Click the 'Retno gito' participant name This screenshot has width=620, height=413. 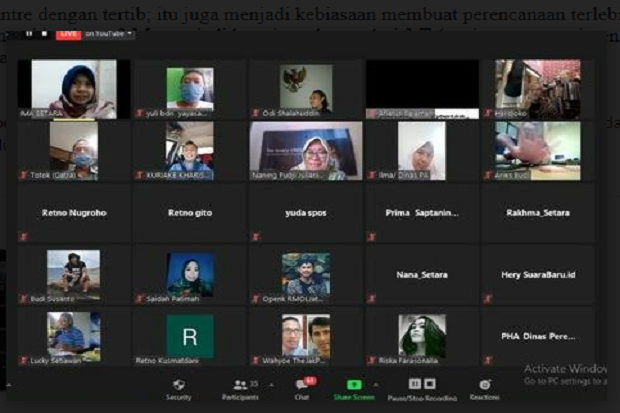click(190, 213)
